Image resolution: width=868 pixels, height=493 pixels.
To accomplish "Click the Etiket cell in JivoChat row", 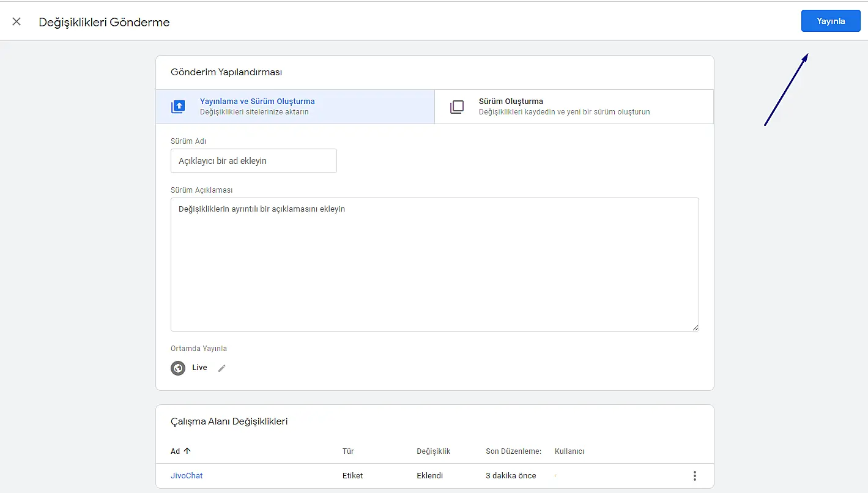I will tap(354, 476).
